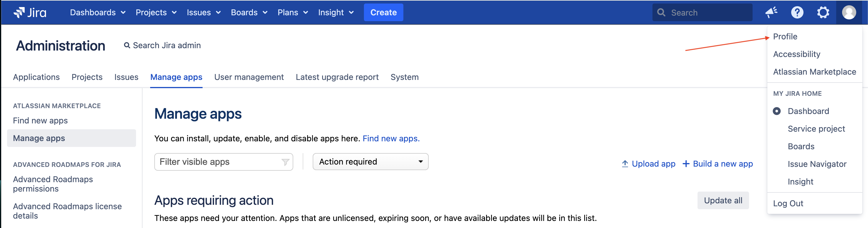
Task: Click the blue Create button
Action: pyautogui.click(x=383, y=12)
